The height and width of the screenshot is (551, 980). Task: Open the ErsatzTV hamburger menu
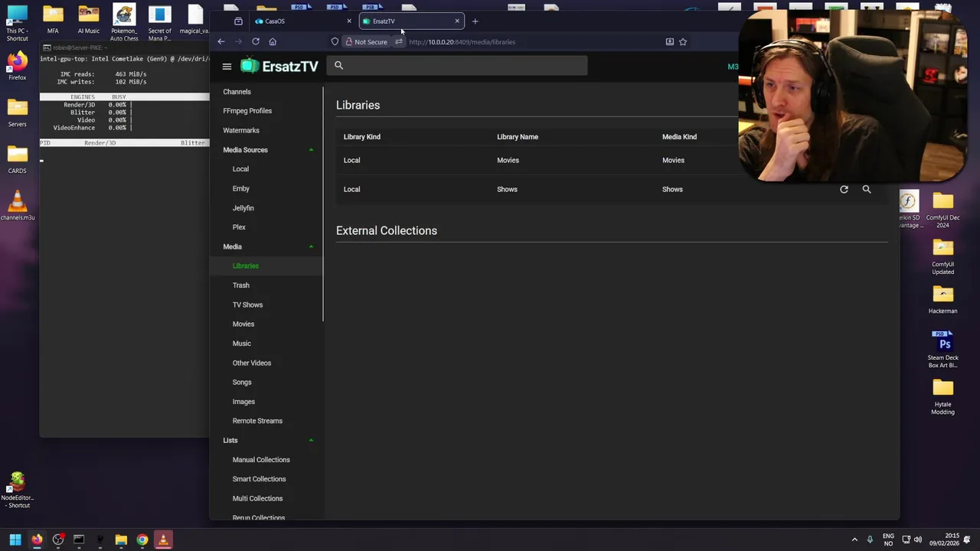(227, 67)
